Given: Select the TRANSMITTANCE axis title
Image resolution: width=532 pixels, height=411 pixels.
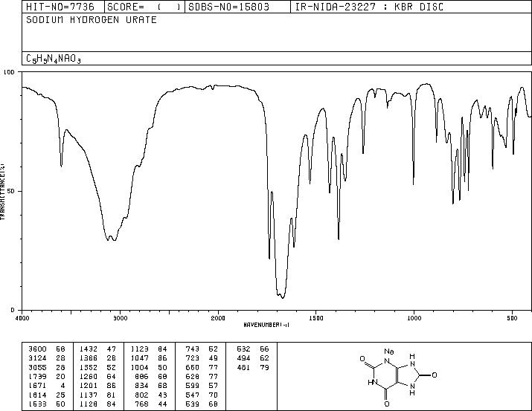Looking at the screenshot, I should [x=2, y=192].
